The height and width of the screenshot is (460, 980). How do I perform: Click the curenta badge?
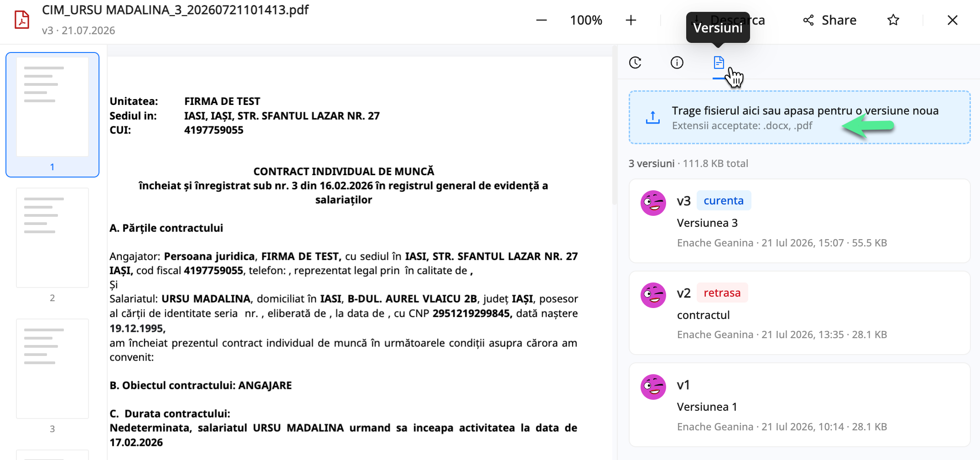(724, 201)
